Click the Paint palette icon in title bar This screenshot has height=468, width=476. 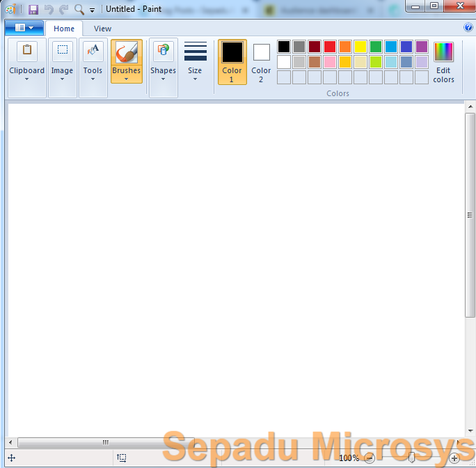coord(10,10)
